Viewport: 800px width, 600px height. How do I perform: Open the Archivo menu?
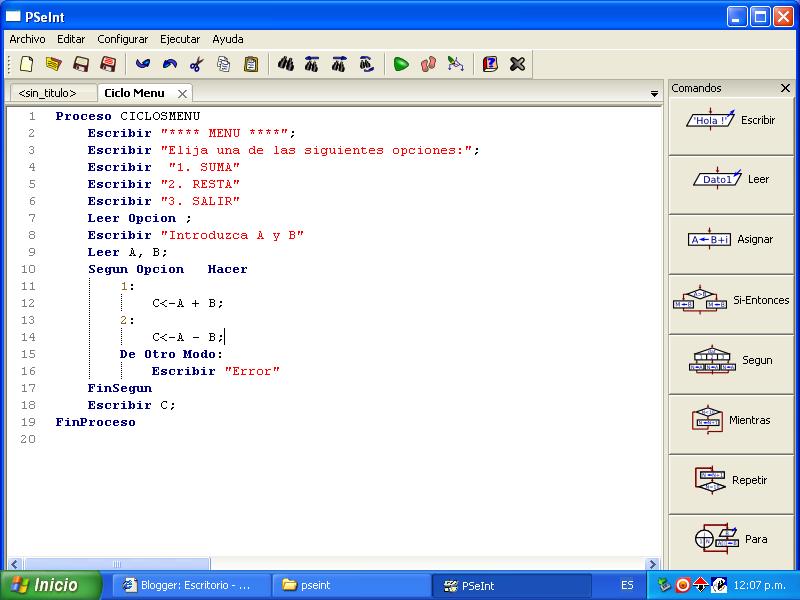(x=27, y=39)
